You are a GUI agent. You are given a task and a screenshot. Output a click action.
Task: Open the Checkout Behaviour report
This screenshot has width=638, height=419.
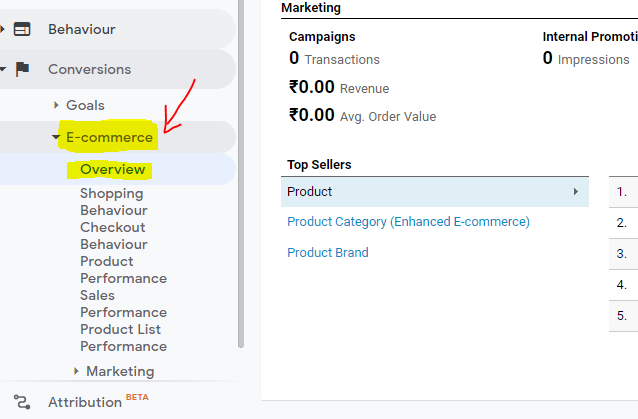coord(113,236)
